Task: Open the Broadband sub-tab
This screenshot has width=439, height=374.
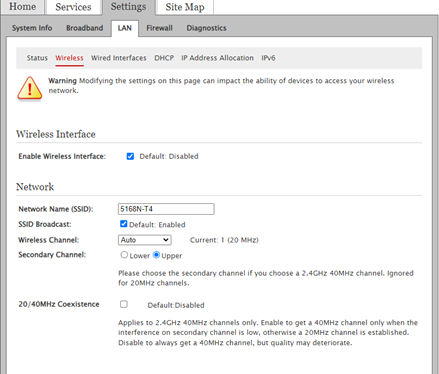Action: coord(85,28)
